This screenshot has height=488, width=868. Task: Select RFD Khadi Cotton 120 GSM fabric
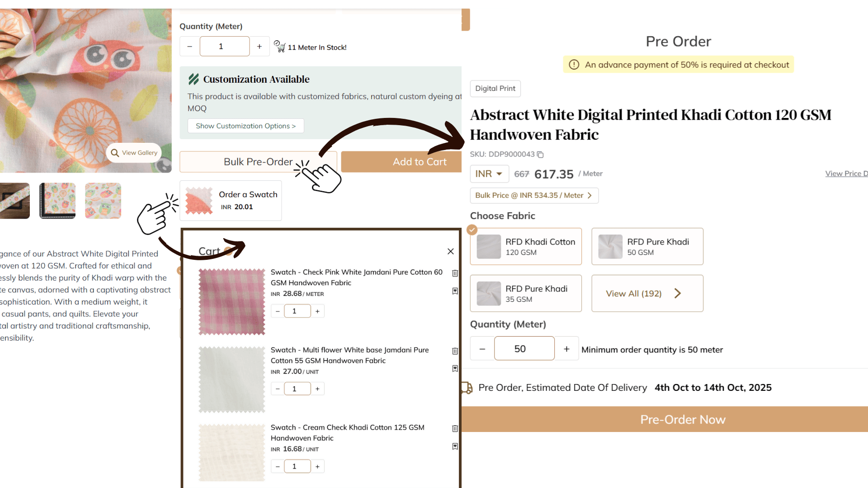click(x=526, y=247)
